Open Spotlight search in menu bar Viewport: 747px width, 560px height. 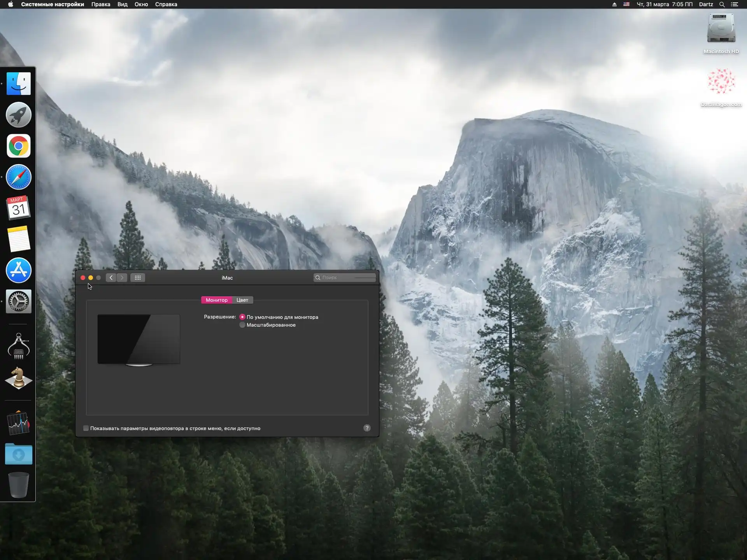click(x=722, y=4)
